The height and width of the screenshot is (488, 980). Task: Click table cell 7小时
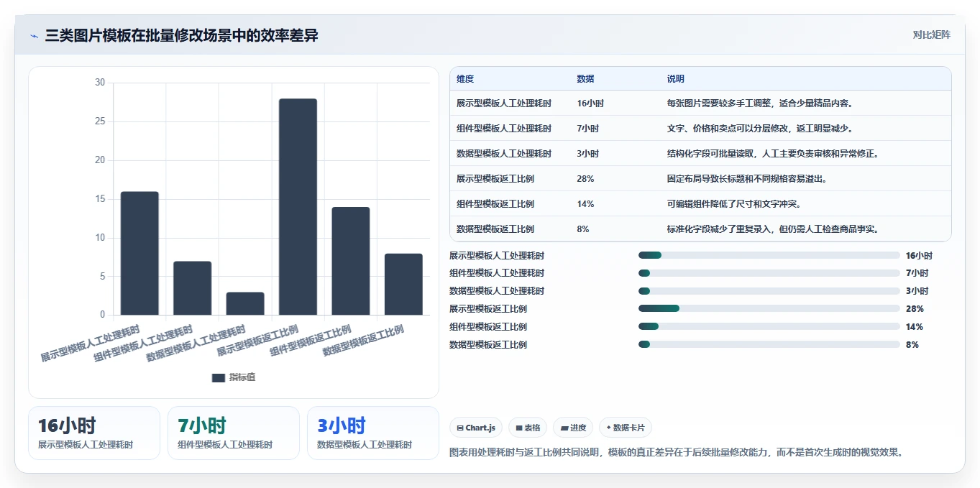pyautogui.click(x=588, y=129)
